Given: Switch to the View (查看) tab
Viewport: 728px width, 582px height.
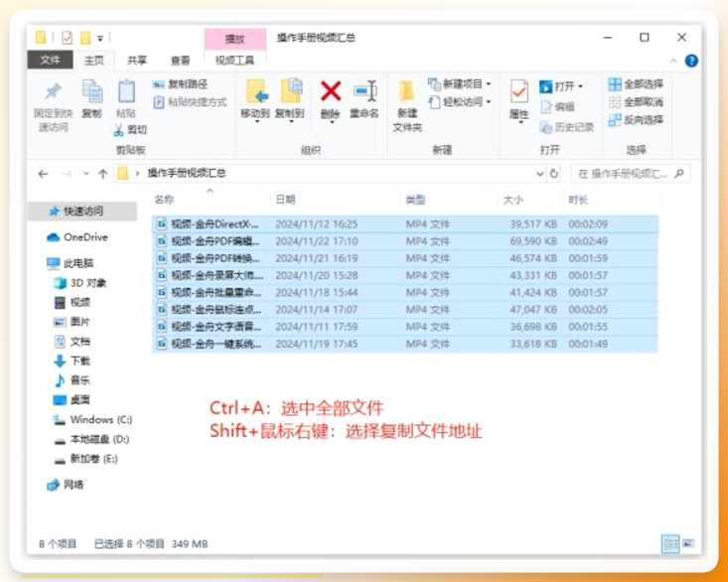Looking at the screenshot, I should [x=180, y=60].
